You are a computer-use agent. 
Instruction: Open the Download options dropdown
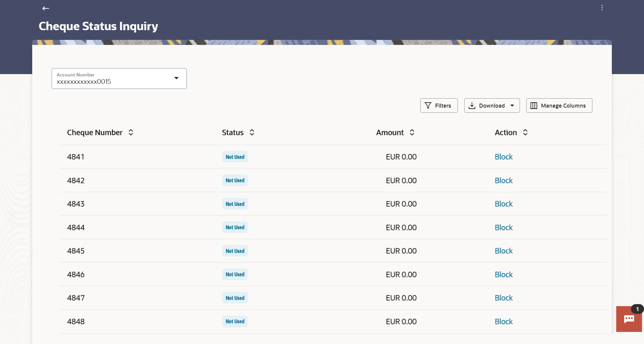(492, 106)
